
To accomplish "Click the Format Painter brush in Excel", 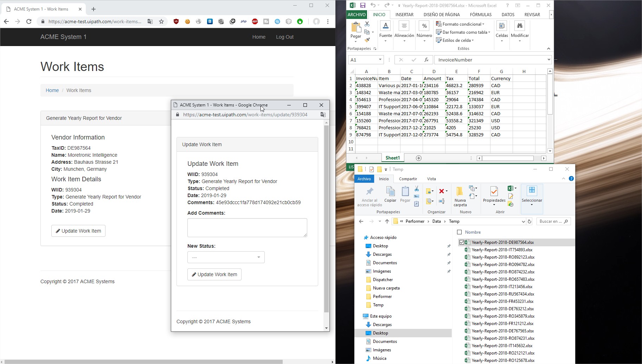I will tap(367, 40).
